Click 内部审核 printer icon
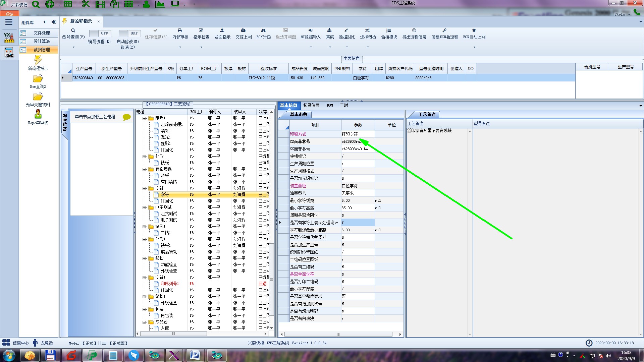 tap(180, 34)
